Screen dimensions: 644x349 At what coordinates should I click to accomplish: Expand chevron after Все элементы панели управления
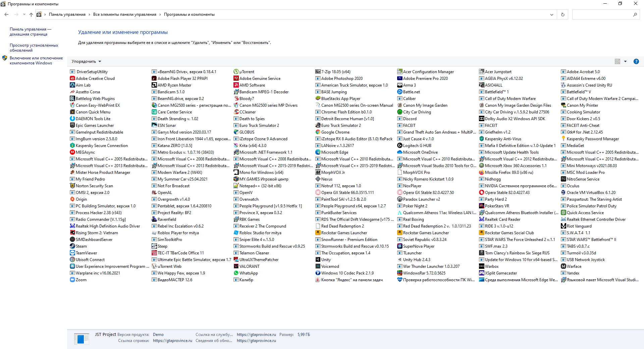(160, 14)
